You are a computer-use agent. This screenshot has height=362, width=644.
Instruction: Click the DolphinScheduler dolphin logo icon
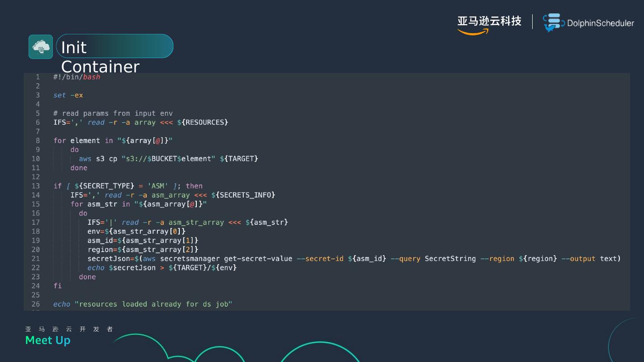click(554, 23)
